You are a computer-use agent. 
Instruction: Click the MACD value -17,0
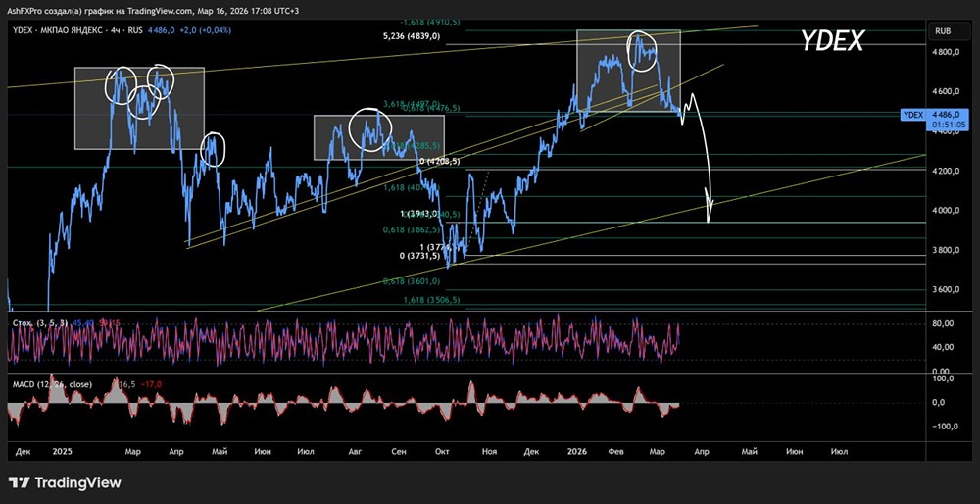(152, 384)
